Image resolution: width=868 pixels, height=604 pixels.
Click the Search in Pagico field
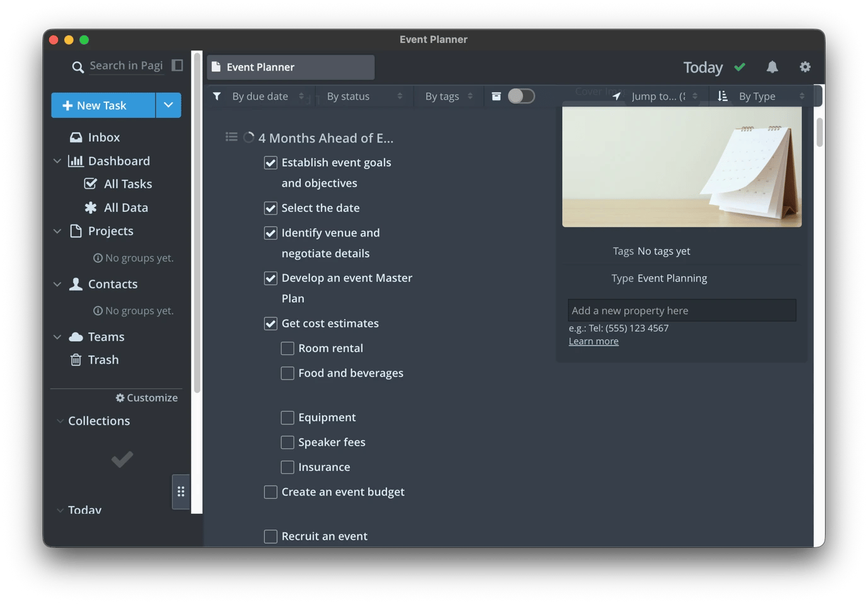(126, 66)
